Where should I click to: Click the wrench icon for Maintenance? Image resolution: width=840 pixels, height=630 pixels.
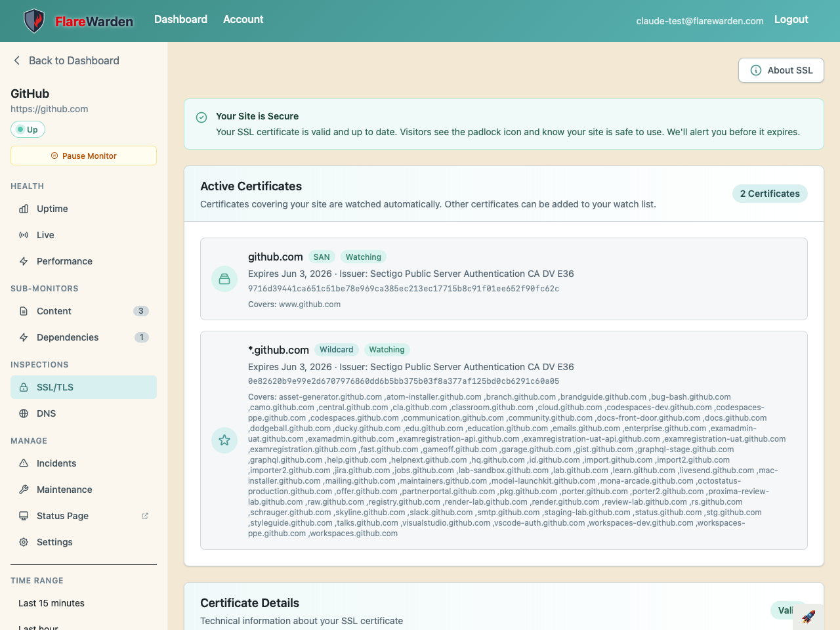click(24, 490)
